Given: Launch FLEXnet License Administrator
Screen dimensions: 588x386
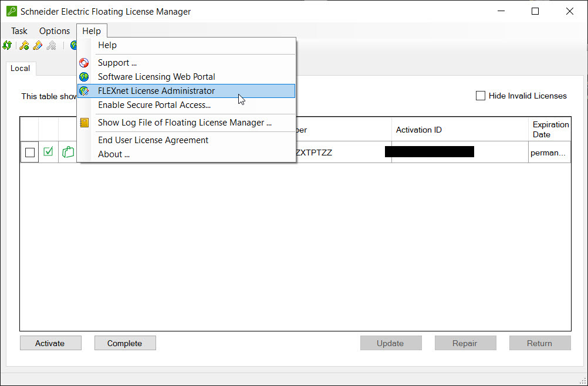Looking at the screenshot, I should (187, 91).
